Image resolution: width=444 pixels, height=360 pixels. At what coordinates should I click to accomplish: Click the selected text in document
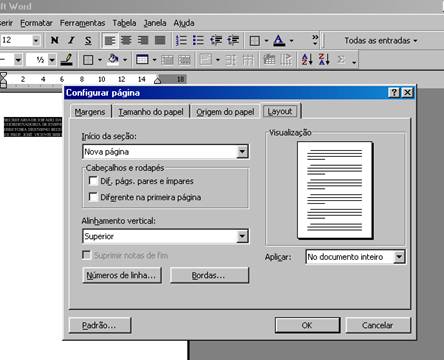(33, 127)
